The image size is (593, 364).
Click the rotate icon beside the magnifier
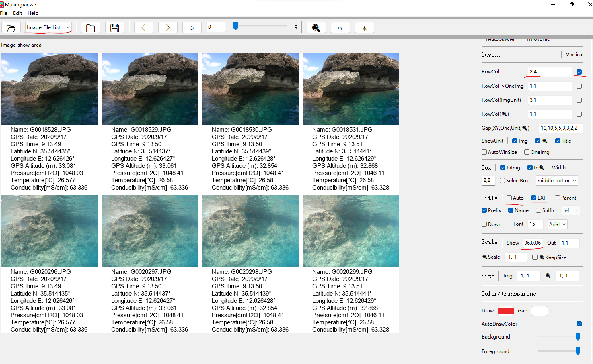pos(340,27)
